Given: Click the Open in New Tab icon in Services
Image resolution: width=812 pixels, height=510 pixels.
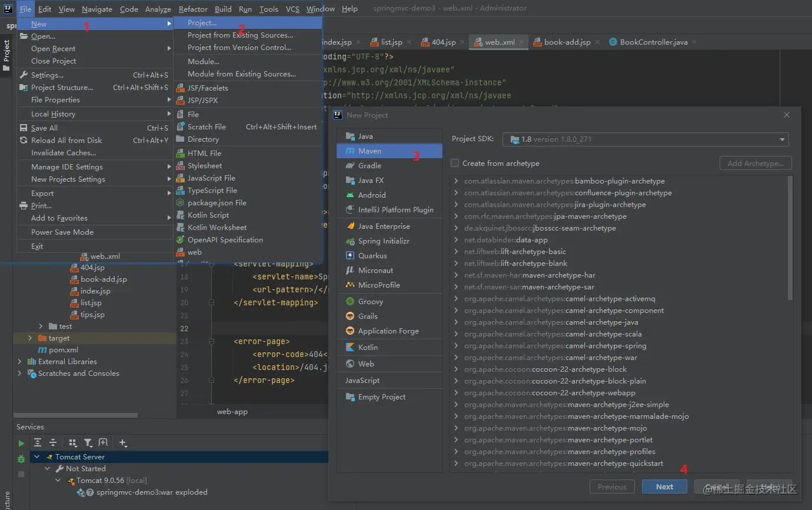Looking at the screenshot, I should [103, 443].
